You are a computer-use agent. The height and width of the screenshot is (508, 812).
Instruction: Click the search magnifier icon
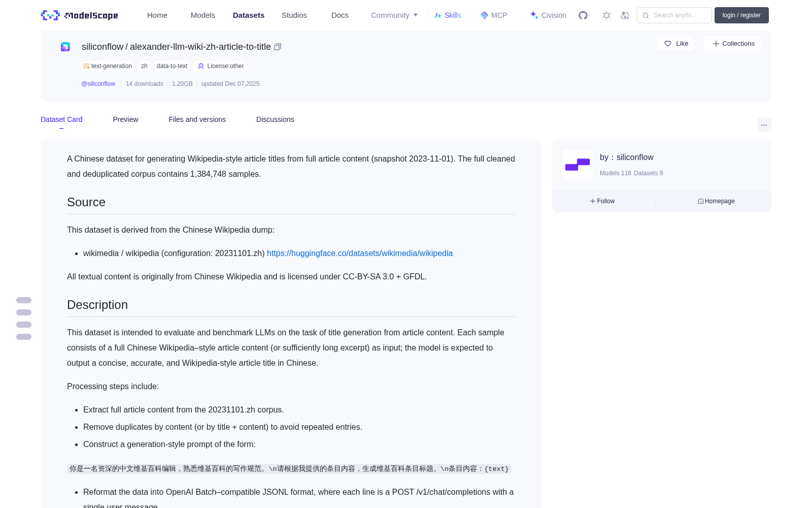[x=646, y=15]
